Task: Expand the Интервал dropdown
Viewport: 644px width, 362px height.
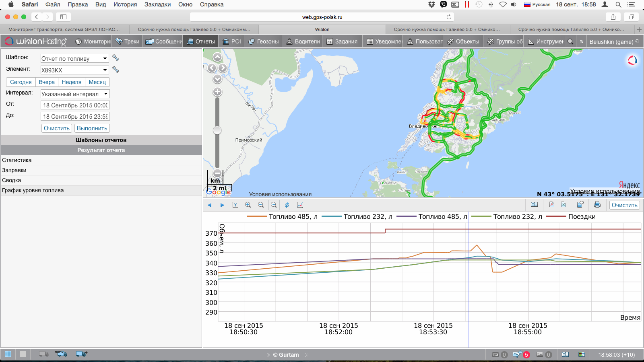Action: pos(75,94)
